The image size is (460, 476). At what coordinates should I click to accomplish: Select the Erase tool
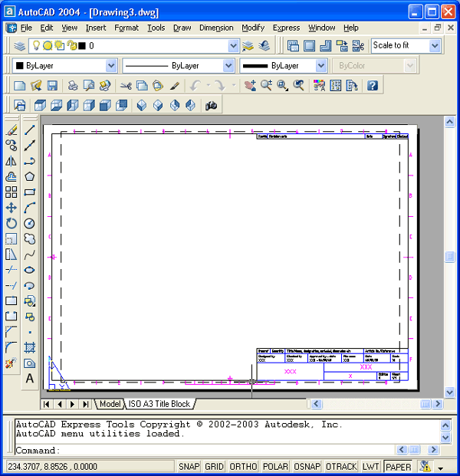[11, 130]
